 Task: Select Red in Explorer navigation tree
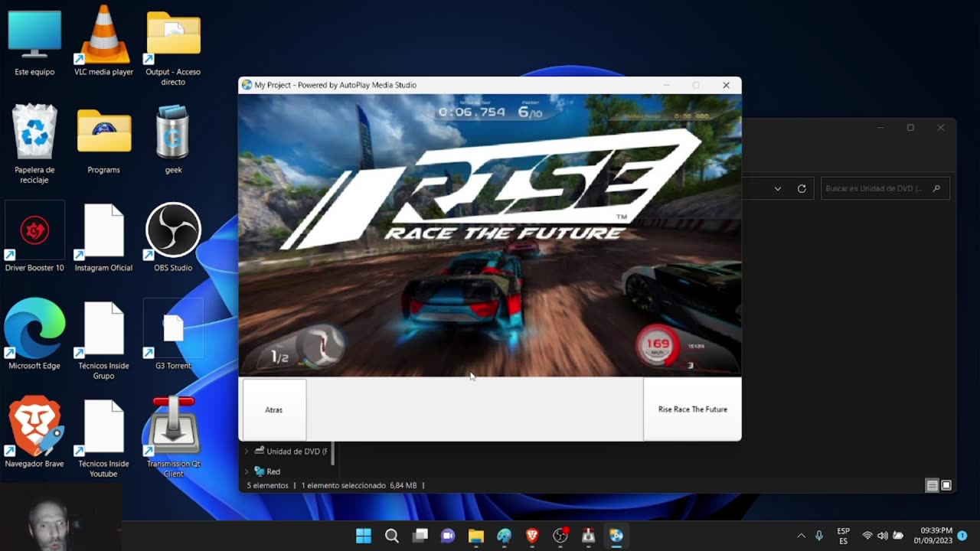click(x=267, y=471)
